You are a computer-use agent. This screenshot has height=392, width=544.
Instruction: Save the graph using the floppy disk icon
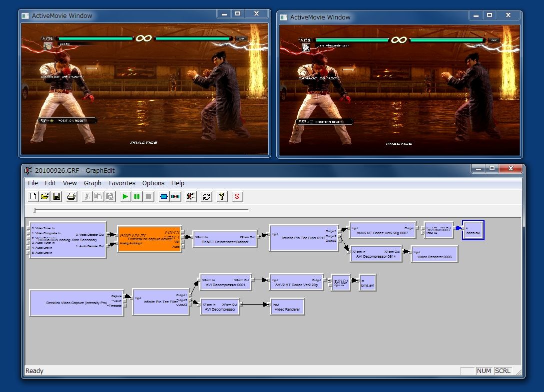coord(56,197)
